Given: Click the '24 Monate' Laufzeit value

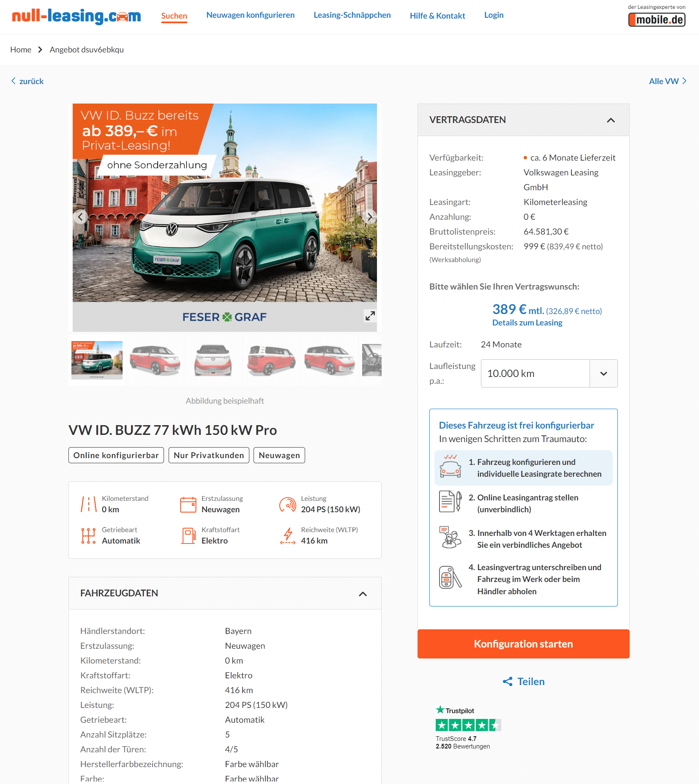Looking at the screenshot, I should click(501, 344).
